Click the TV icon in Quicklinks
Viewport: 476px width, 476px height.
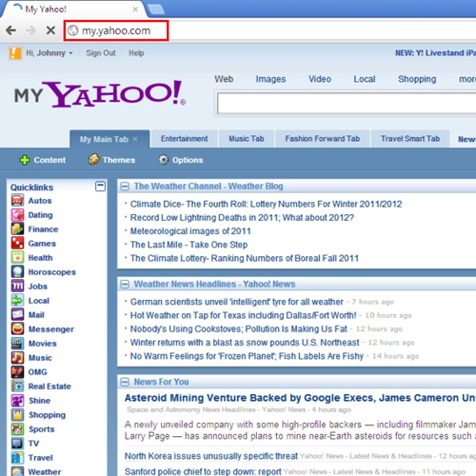[17, 444]
